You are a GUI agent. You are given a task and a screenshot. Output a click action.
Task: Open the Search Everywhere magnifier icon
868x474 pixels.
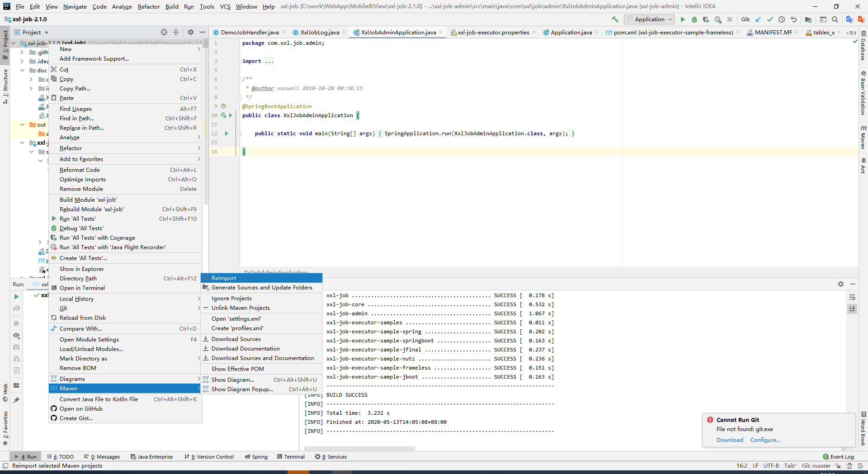pyautogui.click(x=835, y=19)
